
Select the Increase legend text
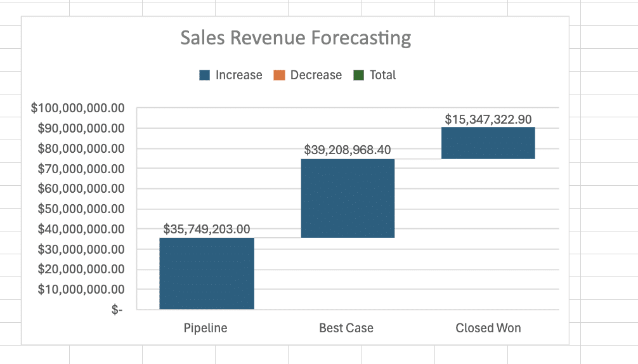coord(238,75)
